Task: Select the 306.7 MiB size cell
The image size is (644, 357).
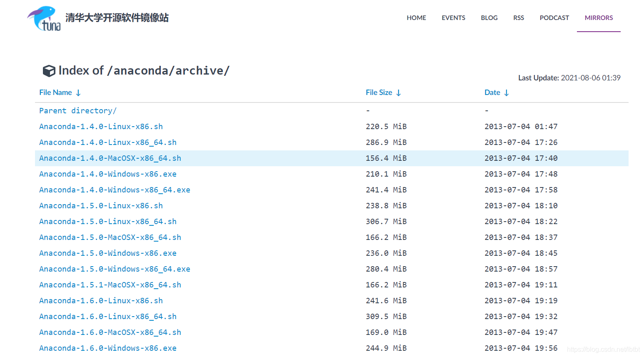Action: click(386, 222)
